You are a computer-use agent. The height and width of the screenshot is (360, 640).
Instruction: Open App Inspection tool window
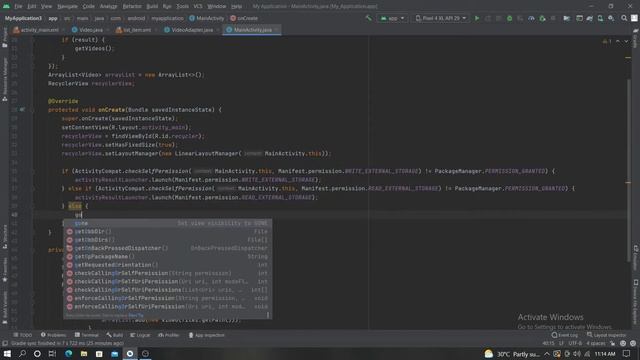(207, 335)
